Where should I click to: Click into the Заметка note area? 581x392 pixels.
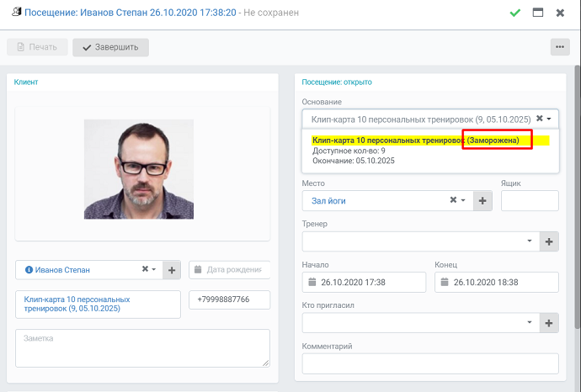142,348
